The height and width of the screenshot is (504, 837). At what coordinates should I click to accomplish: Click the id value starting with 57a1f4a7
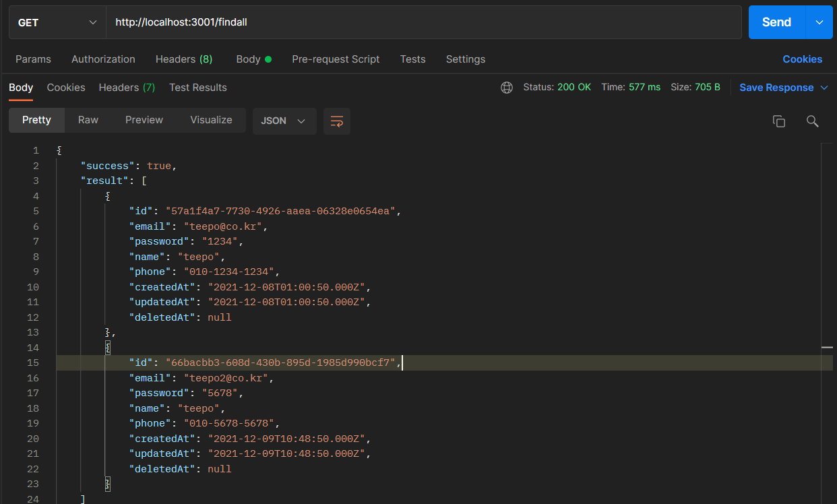click(x=281, y=211)
